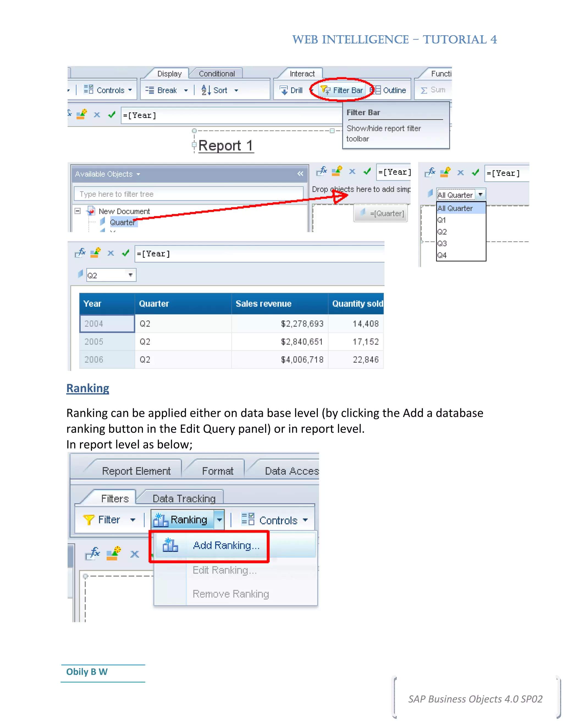Switch to the Format tab
Viewport: 563px width, 728px height.
click(x=217, y=471)
